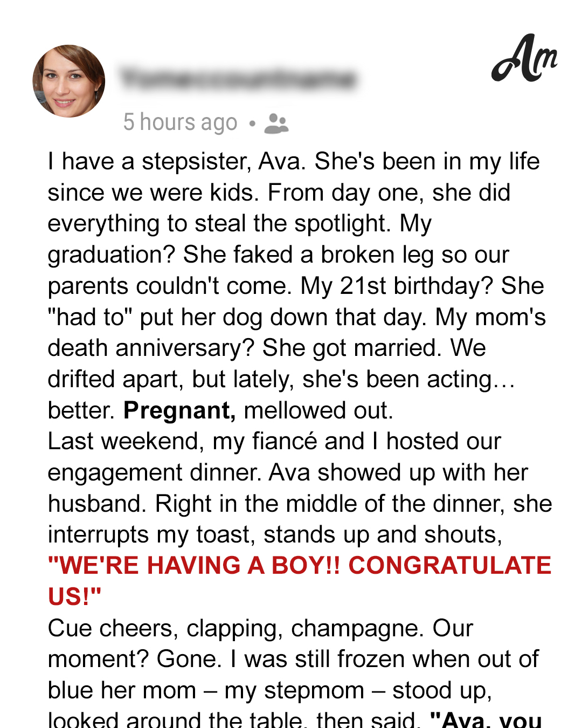Click the red 'WE'RE HAVING A BOY!!' text

[194, 566]
